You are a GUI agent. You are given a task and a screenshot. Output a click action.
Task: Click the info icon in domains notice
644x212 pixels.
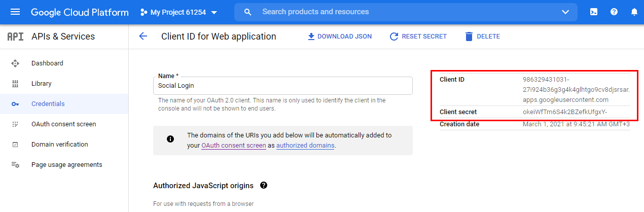(x=170, y=139)
